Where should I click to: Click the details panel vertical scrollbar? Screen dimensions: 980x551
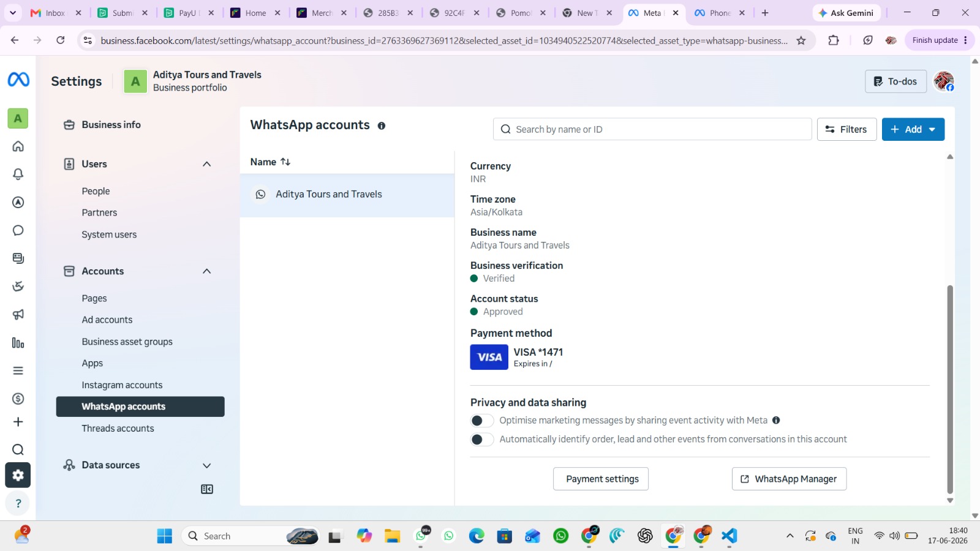click(x=950, y=389)
